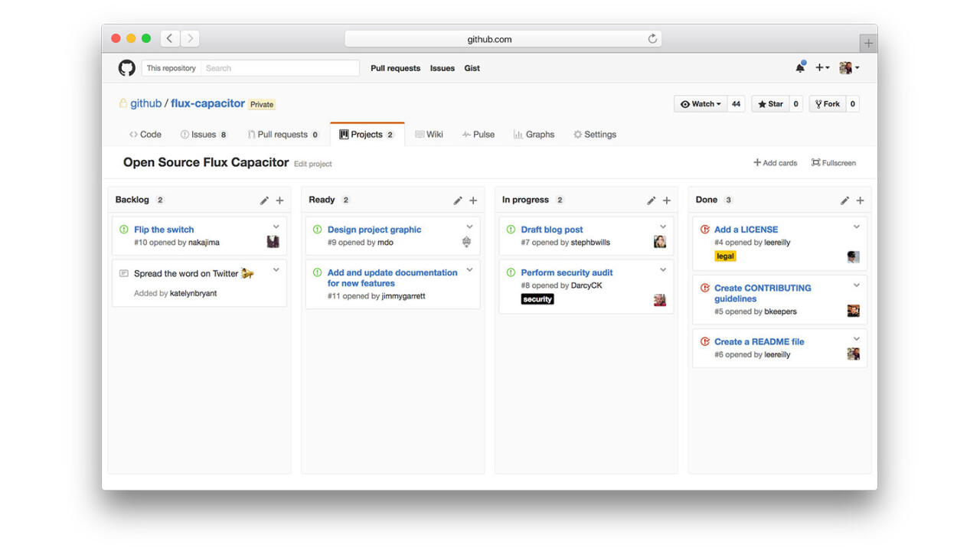The image size is (980, 551).
Task: Switch to the Issues tab
Action: tap(204, 135)
